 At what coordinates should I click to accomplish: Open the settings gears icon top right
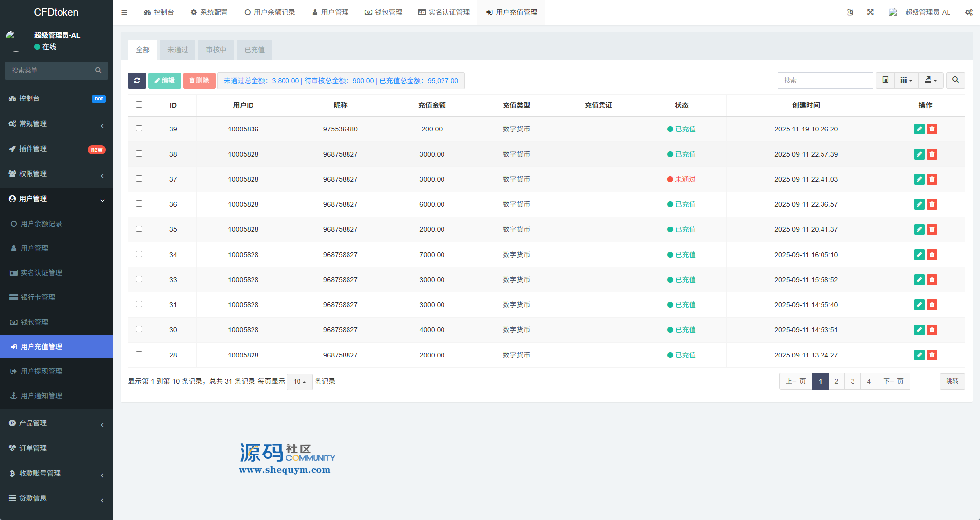tap(968, 12)
